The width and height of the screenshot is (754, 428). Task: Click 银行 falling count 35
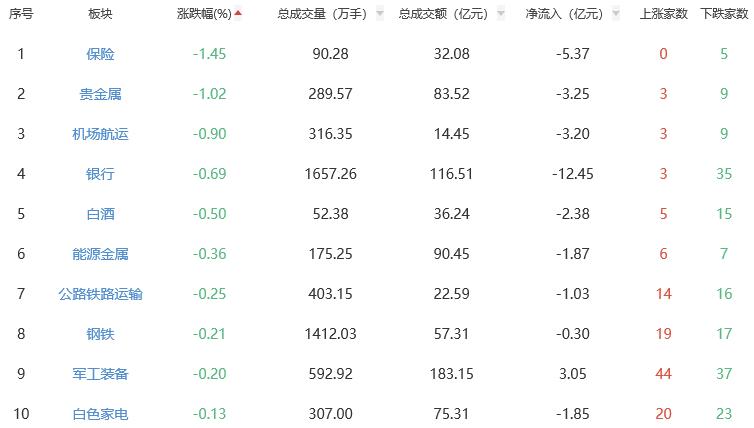723,174
